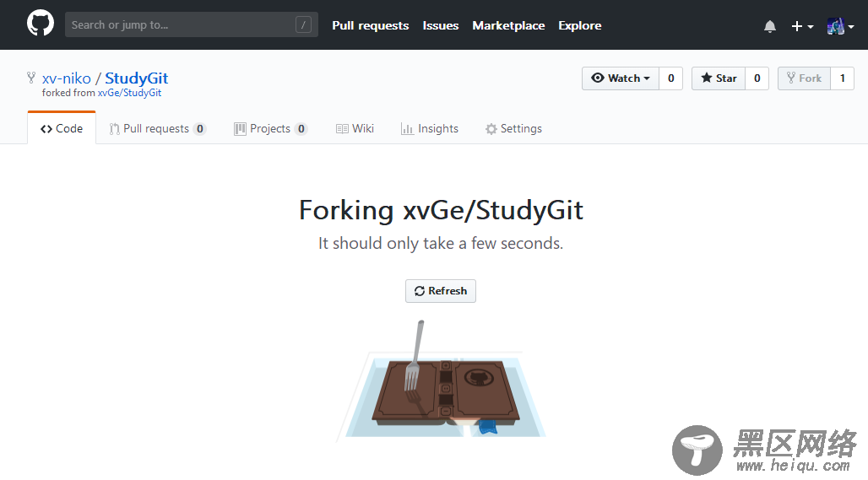View the stargazers count next to Star
The image size is (868, 480).
pyautogui.click(x=757, y=78)
